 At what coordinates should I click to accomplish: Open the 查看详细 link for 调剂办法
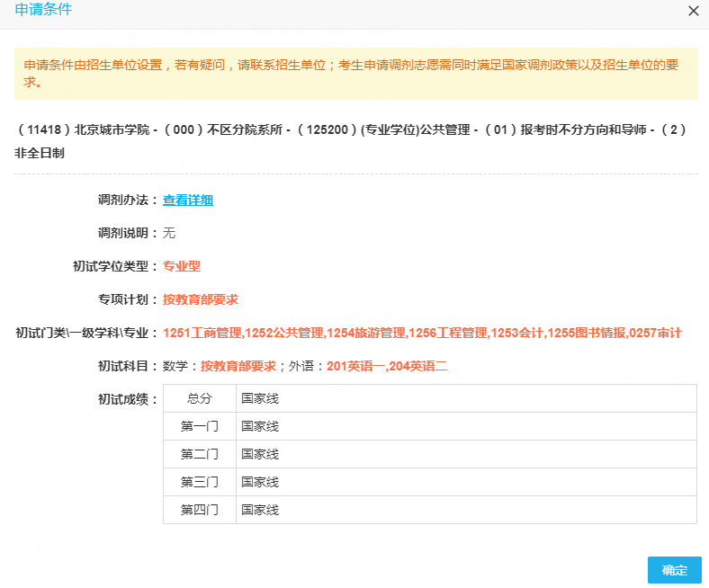pyautogui.click(x=188, y=200)
